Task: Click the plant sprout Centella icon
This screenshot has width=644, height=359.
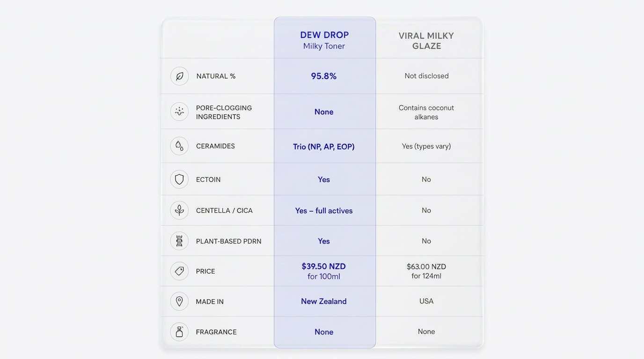Action: 179,210
